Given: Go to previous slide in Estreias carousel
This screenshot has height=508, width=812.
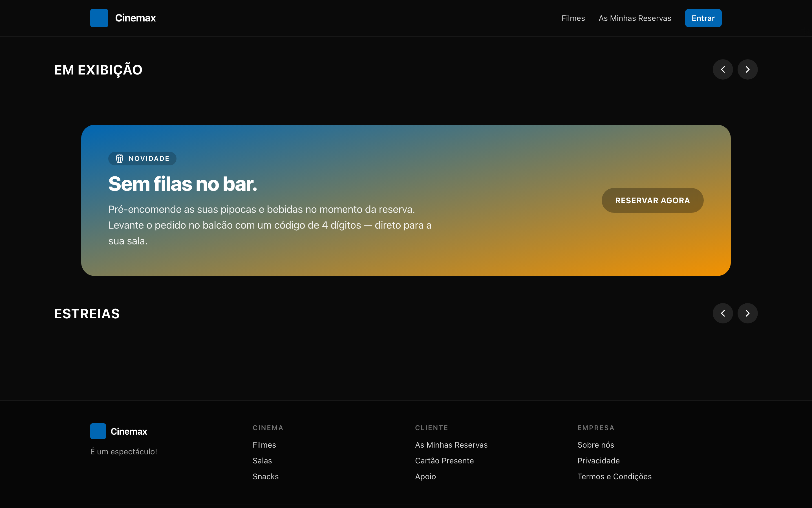Looking at the screenshot, I should [x=723, y=314].
